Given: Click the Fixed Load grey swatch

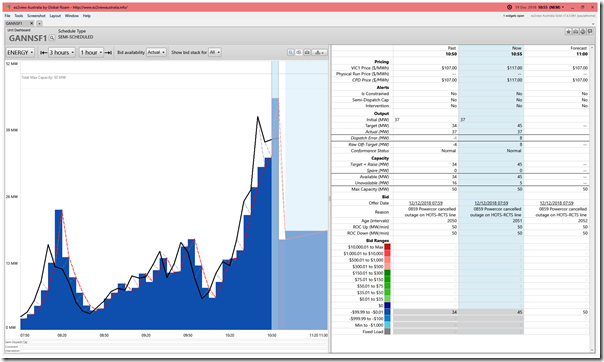Looking at the screenshot, I should 388,332.
